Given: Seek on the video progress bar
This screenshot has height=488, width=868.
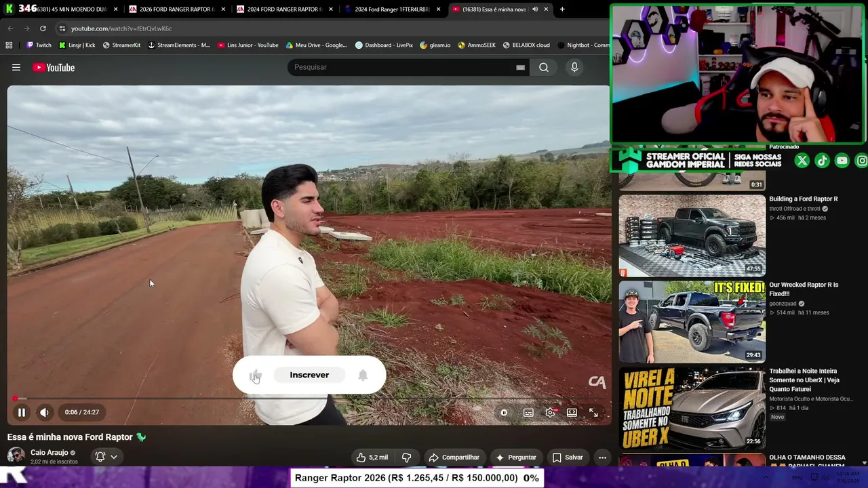Looking at the screenshot, I should pos(309,399).
